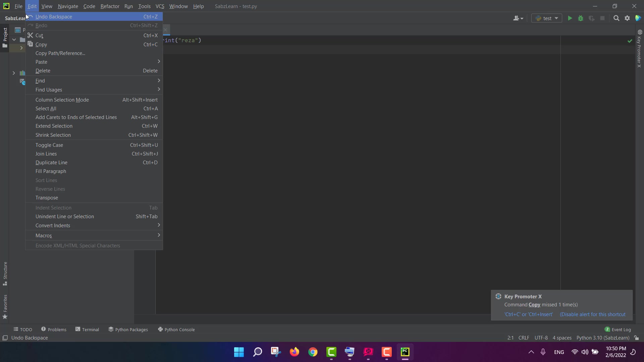Open the Terminal tool window
Viewport: 644px width, 362px height.
(87, 329)
